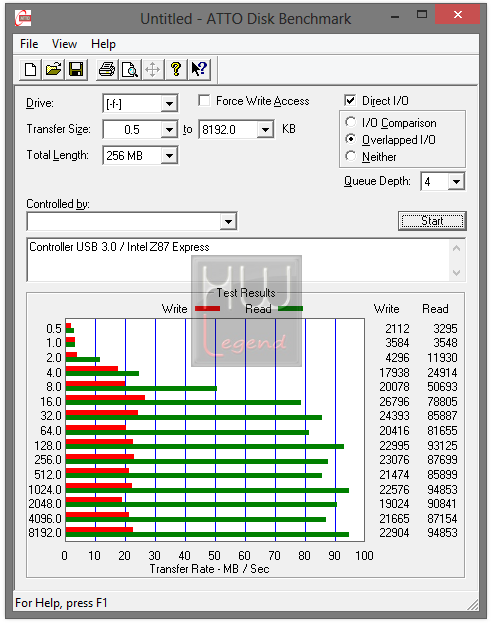This screenshot has width=493, height=623.
Task: Print results using the printer icon
Action: coord(107,70)
